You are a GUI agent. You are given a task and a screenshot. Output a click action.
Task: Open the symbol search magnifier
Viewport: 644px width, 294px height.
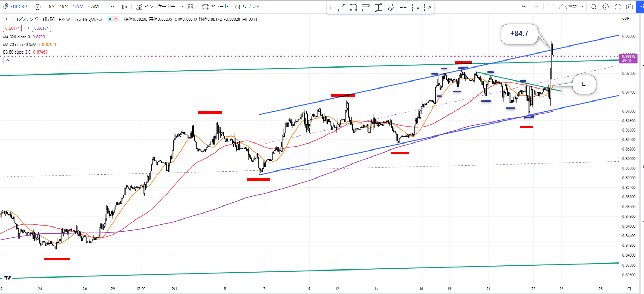(x=593, y=7)
